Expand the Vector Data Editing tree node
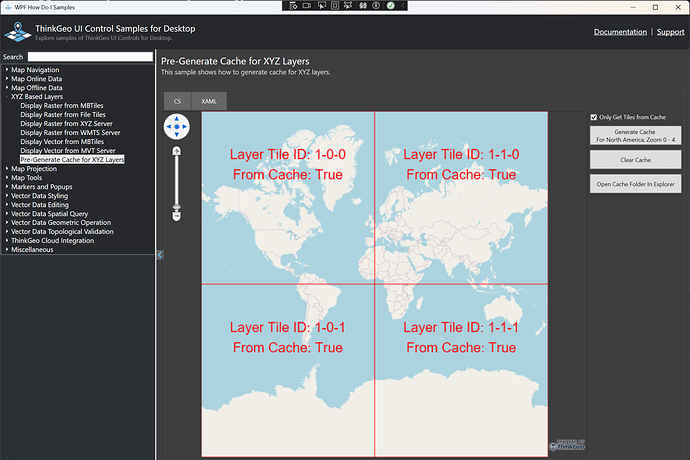Viewport: 690px width, 460px height. point(7,205)
